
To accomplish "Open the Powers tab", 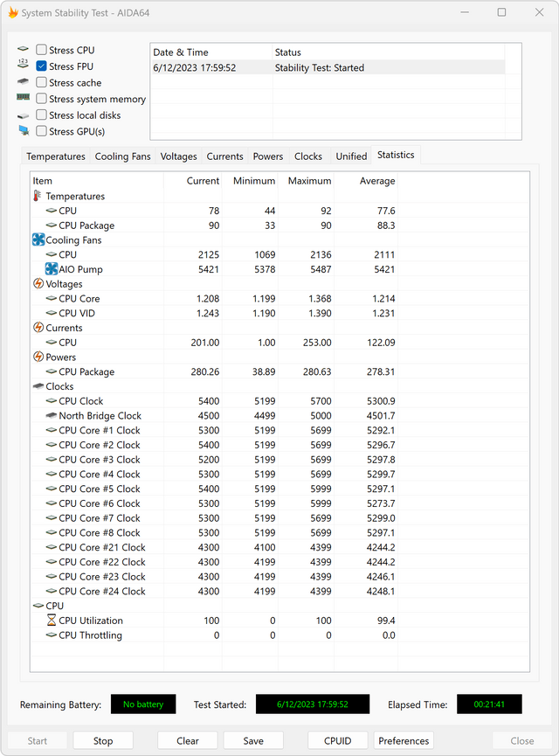I will click(268, 156).
